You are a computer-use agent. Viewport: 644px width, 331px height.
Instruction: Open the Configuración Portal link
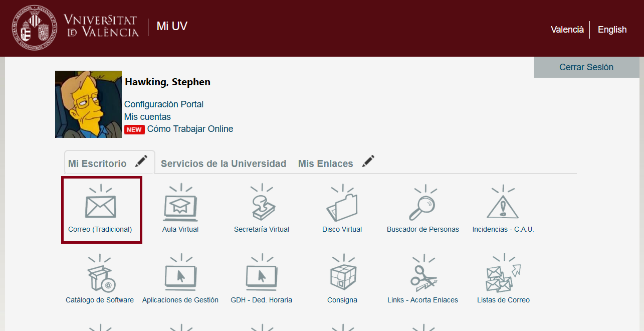(x=164, y=104)
